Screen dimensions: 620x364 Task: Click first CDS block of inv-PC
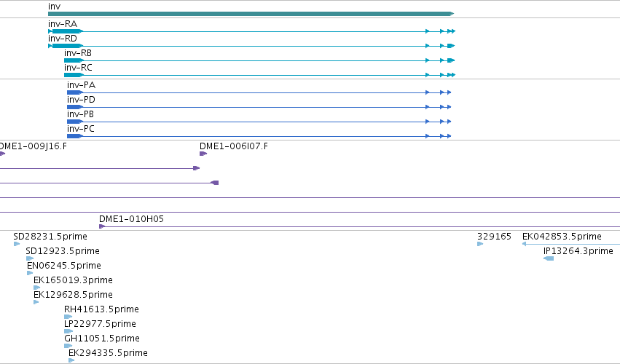(x=75, y=136)
